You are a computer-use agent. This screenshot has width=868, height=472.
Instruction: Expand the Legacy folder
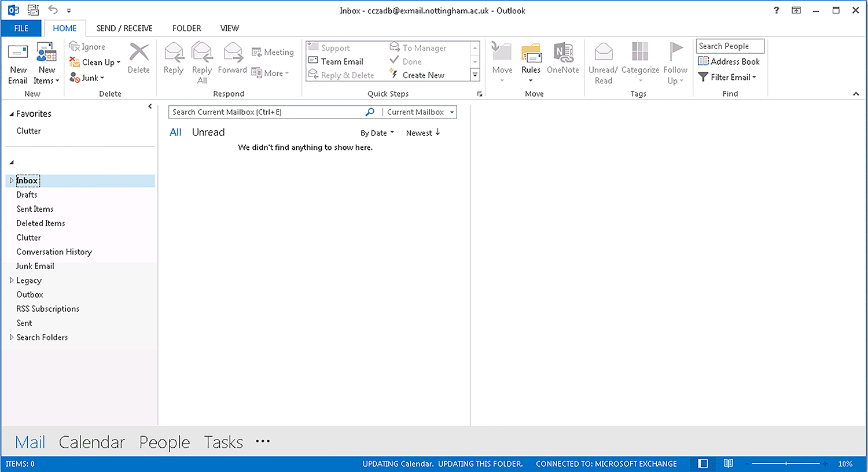click(x=11, y=281)
